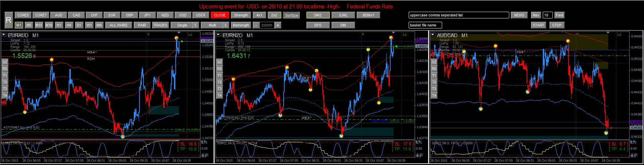The width and height of the screenshot is (644, 165).
Task: Activate the SIM2 template button
Action: pyautogui.click(x=318, y=15)
